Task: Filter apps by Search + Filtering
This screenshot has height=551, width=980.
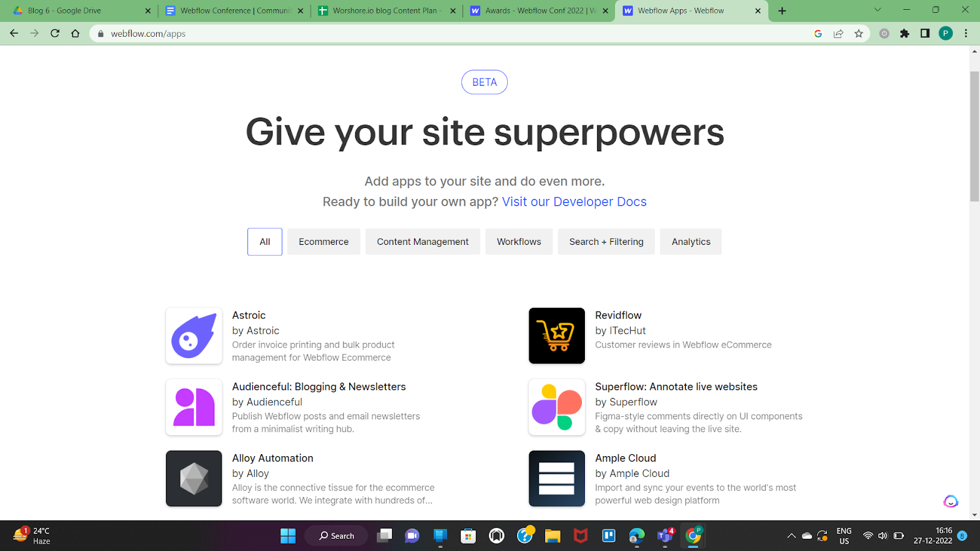Action: [606, 242]
